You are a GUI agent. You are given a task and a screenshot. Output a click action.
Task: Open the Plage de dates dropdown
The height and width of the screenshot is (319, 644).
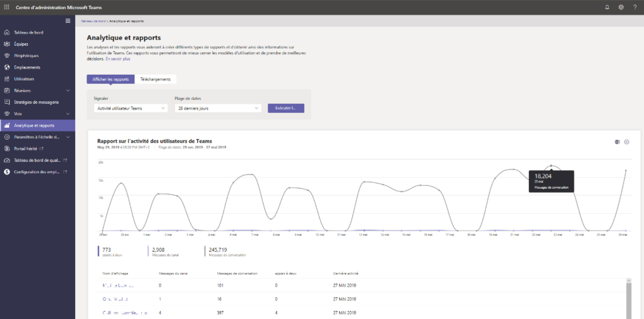218,108
